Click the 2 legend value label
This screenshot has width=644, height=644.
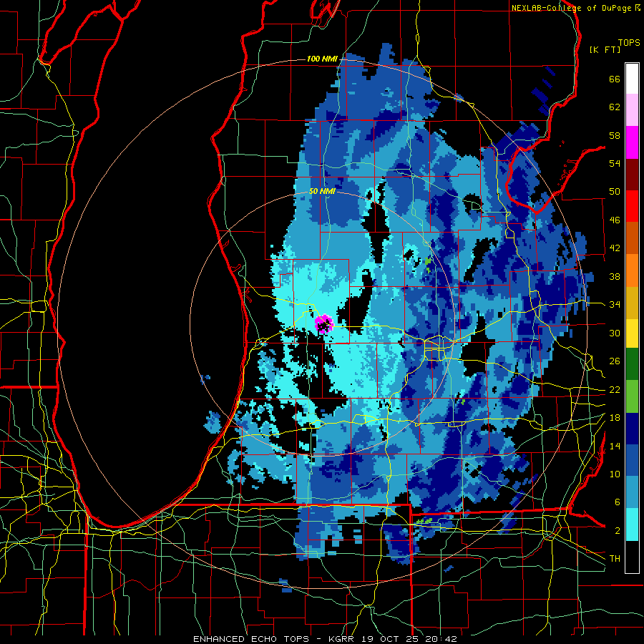coord(618,531)
